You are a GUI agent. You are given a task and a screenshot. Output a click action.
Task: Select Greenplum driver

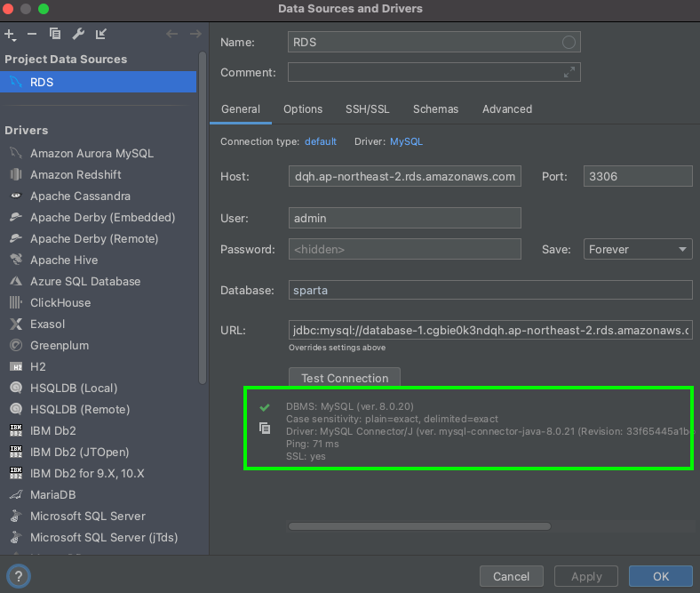(x=99, y=346)
